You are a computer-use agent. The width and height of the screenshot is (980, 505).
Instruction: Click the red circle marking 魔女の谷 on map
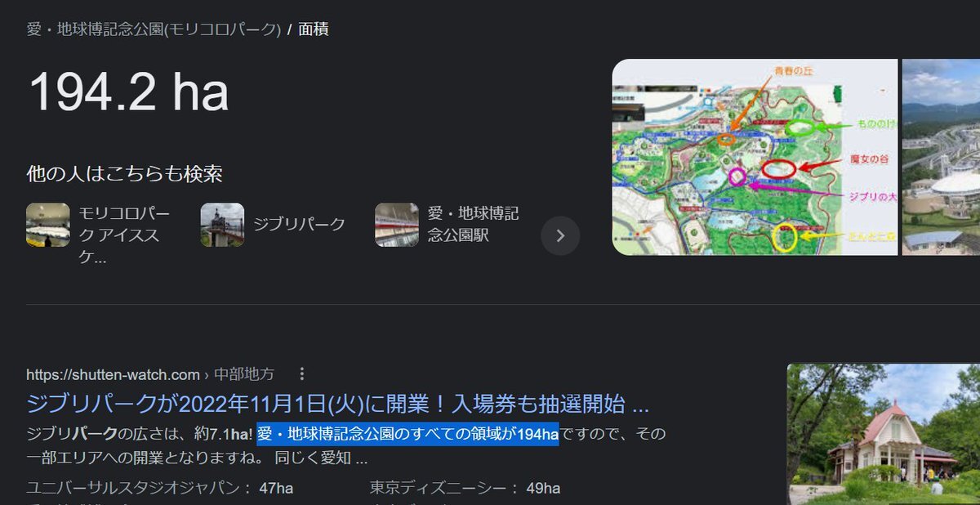[x=778, y=168]
